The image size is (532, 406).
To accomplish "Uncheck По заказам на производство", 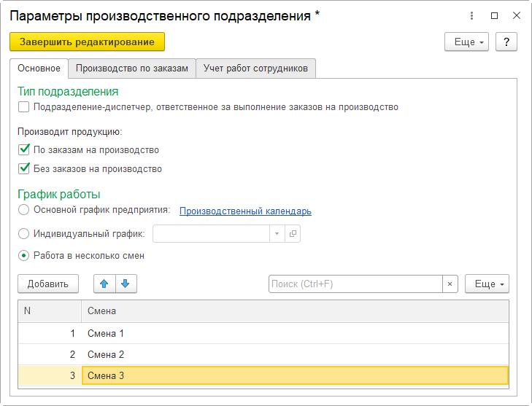I will (24, 150).
